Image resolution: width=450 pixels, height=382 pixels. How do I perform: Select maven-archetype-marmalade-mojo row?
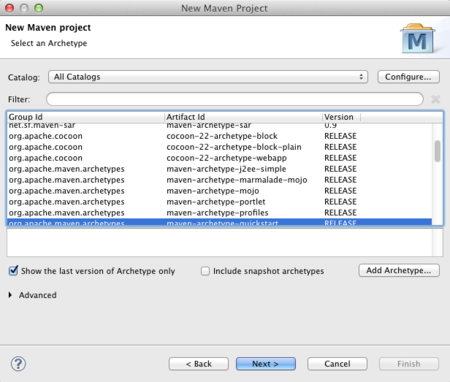coord(219,180)
